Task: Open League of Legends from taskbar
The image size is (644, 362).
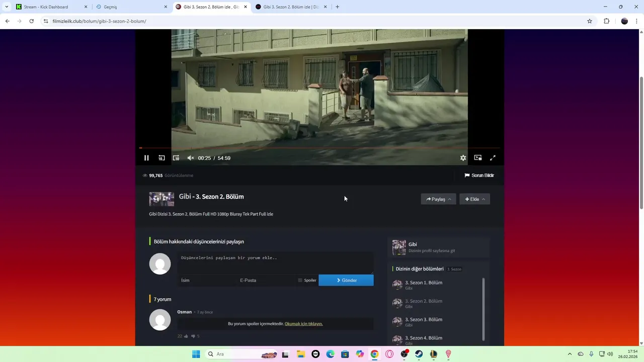Action: [x=434, y=354]
